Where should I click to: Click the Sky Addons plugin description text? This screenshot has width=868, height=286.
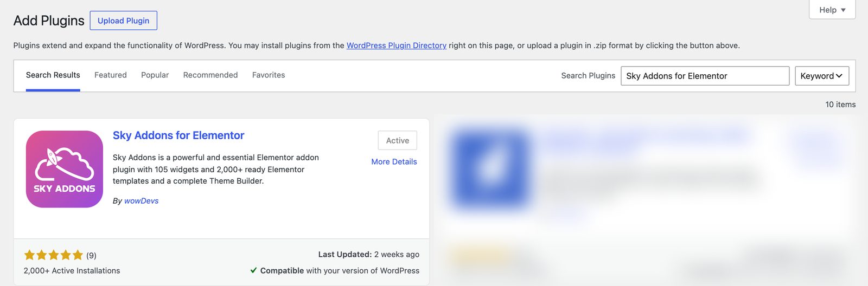click(216, 169)
